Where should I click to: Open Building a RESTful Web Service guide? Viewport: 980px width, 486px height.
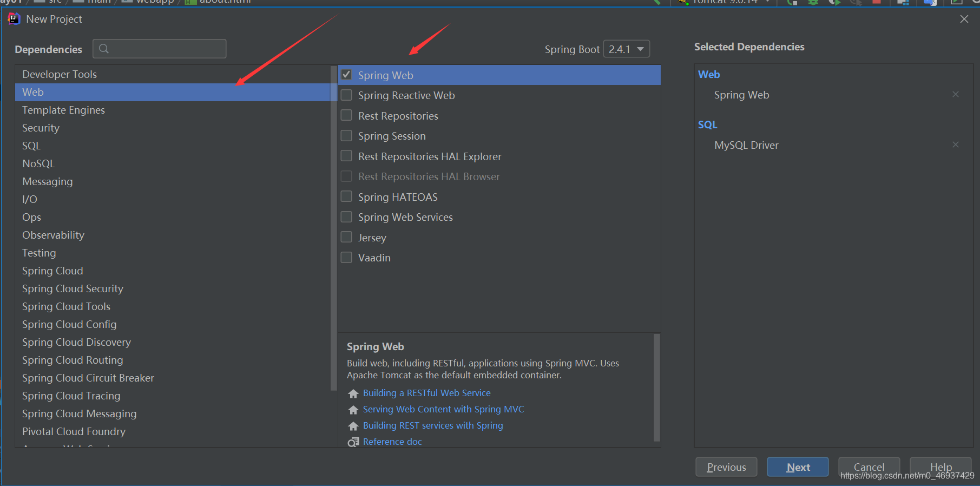click(426, 393)
